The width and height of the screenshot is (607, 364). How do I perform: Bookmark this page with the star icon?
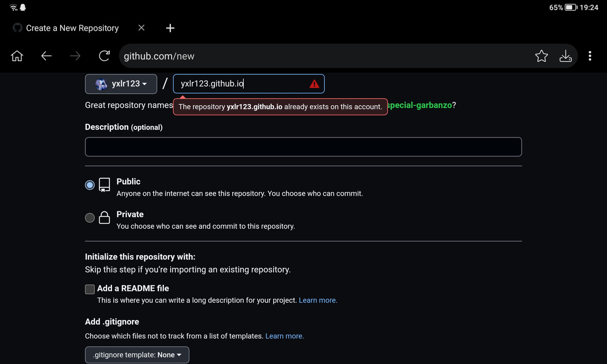click(x=541, y=56)
